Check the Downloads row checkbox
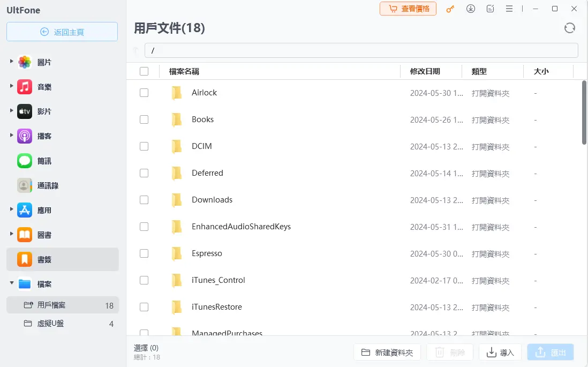 click(144, 200)
